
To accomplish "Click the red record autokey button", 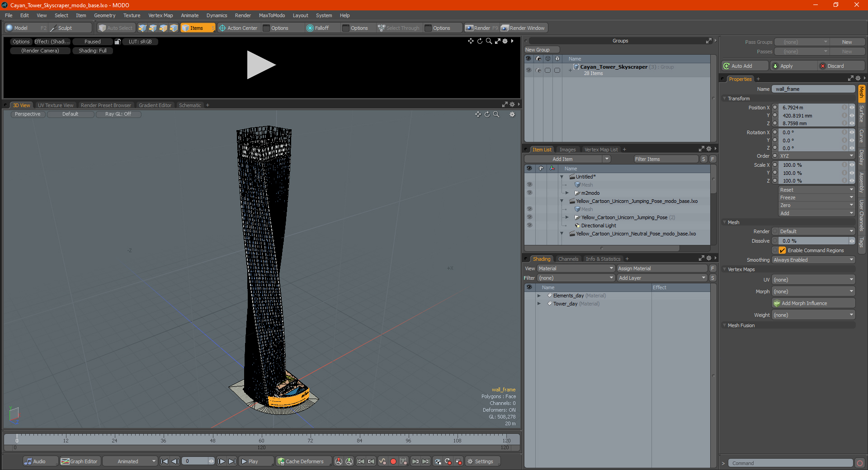I will click(x=393, y=461).
